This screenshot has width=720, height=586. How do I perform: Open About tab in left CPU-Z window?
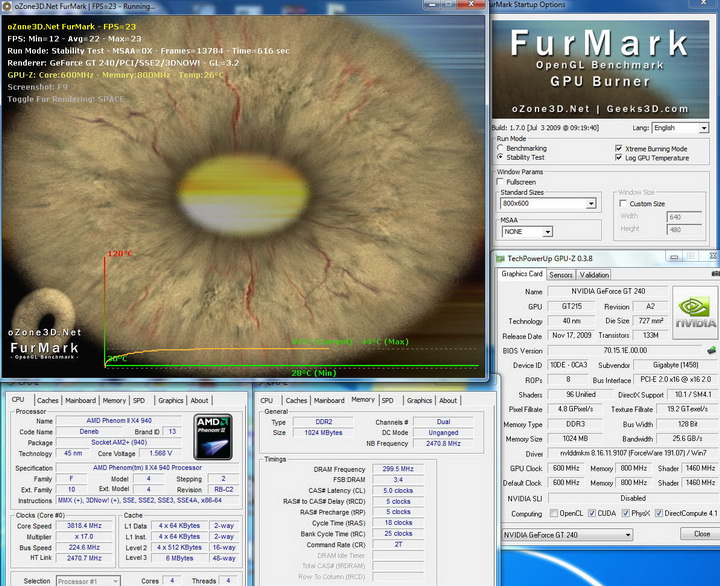199,400
